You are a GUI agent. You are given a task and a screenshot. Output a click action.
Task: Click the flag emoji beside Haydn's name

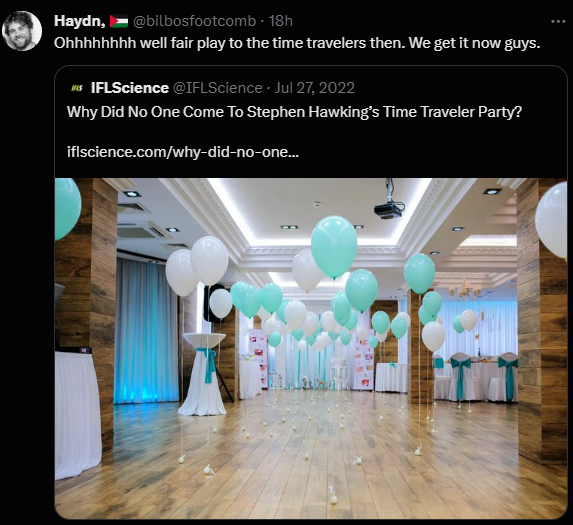coord(119,21)
